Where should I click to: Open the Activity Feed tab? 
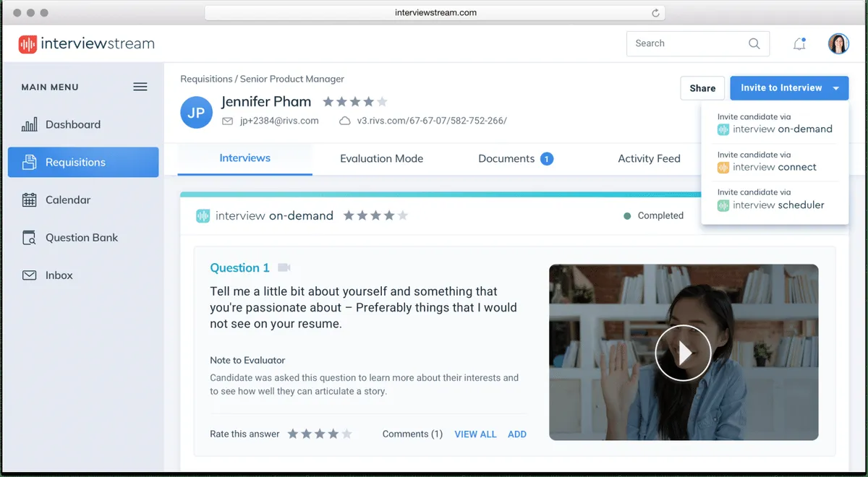(x=649, y=158)
